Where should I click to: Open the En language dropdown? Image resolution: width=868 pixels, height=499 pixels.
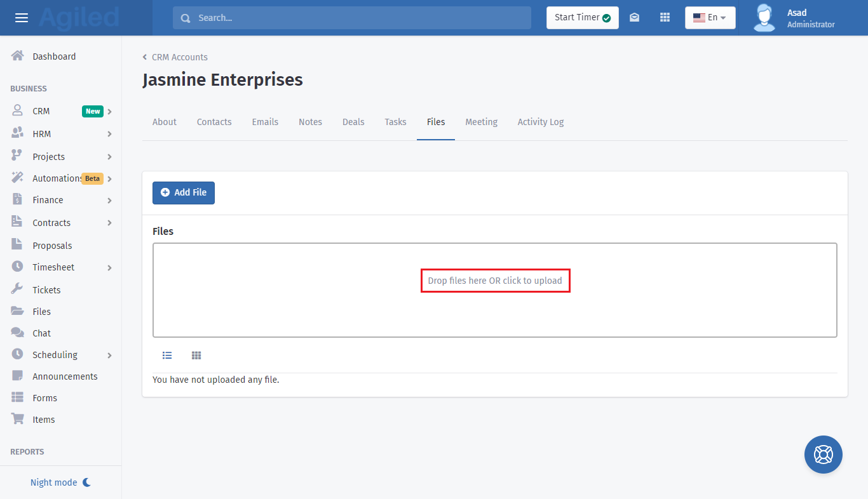[x=710, y=18]
